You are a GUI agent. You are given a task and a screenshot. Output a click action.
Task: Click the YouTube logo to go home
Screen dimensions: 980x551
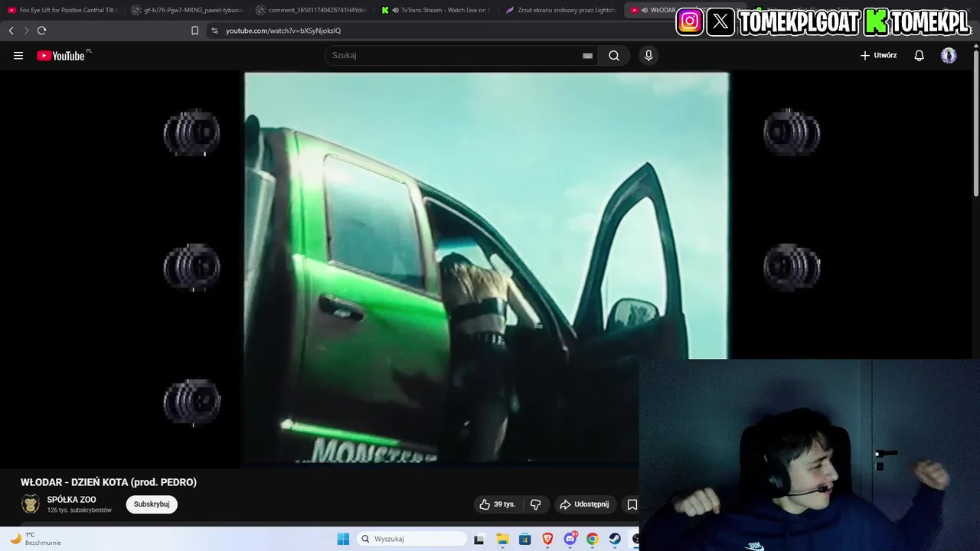(61, 55)
